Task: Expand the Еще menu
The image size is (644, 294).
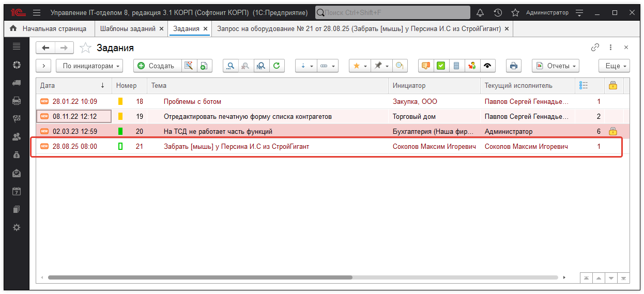Action: click(x=615, y=66)
